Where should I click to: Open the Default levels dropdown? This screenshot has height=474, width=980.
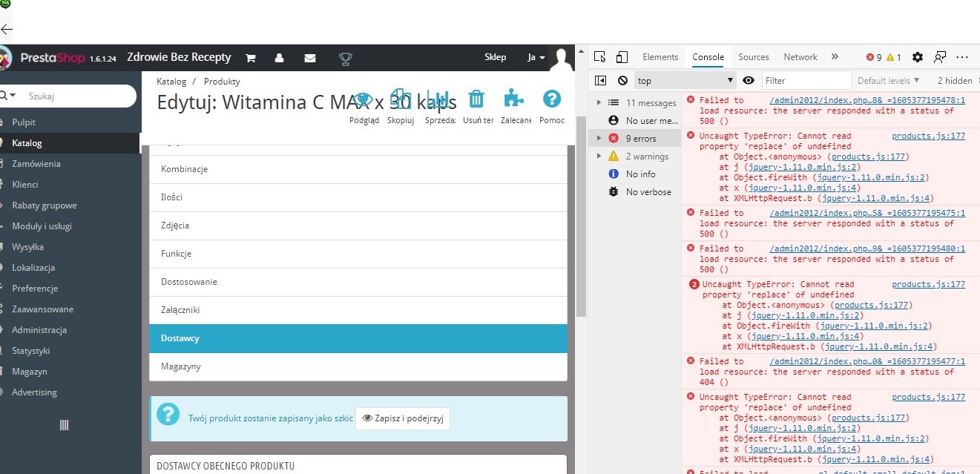888,81
